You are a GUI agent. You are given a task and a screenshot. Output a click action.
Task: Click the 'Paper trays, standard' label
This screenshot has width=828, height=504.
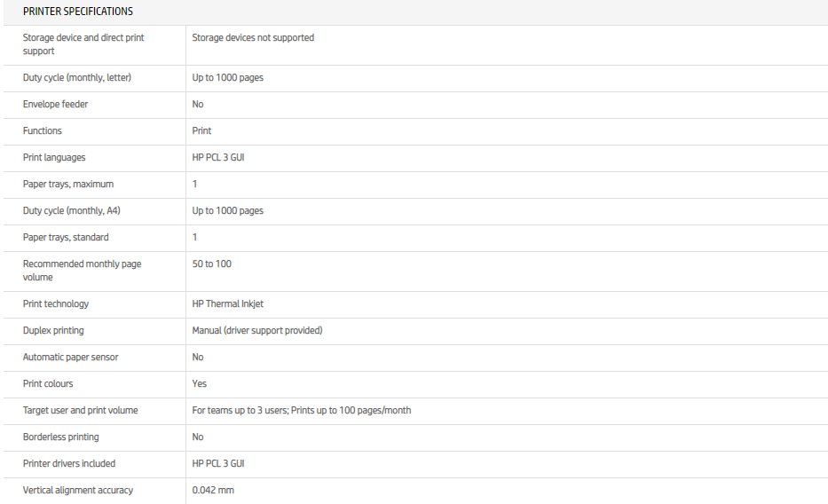pos(66,237)
